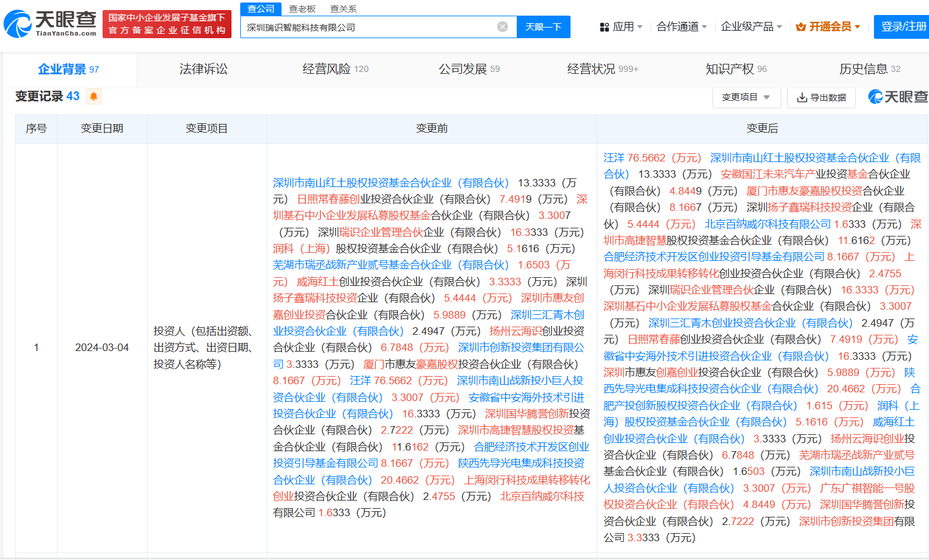The height and width of the screenshot is (560, 929).
Task: Click the company name search input field
Action: [x=369, y=27]
